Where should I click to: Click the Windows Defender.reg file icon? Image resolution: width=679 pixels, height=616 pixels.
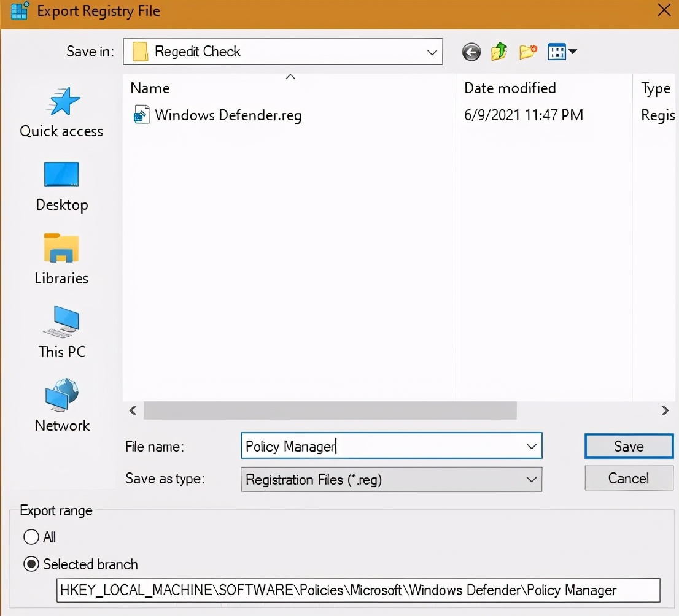tap(142, 115)
